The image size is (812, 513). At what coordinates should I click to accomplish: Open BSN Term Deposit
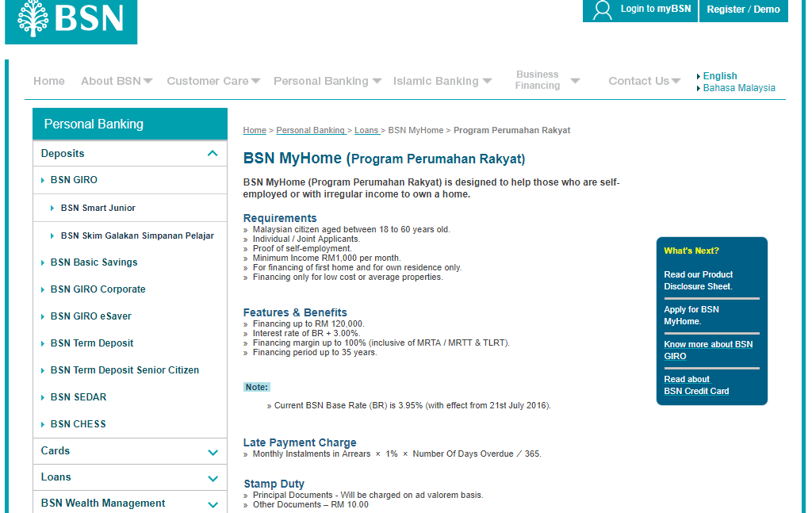(92, 343)
